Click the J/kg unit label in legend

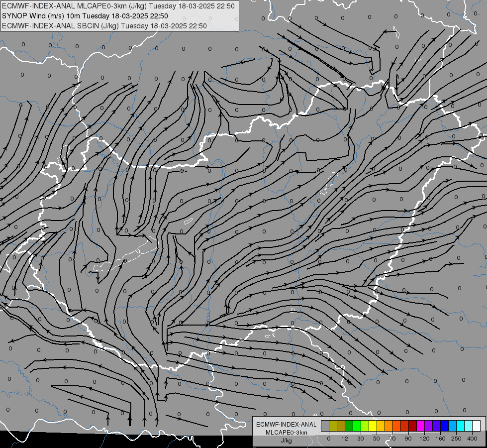coord(287,441)
